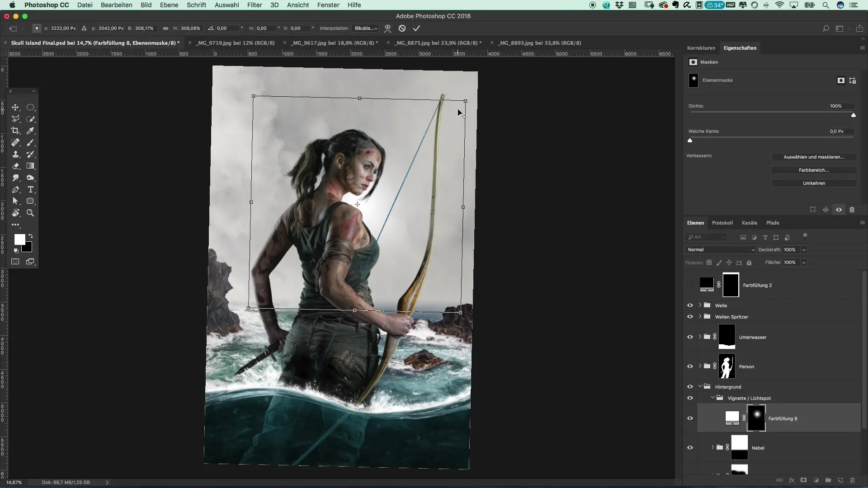This screenshot has width=868, height=488.
Task: Click the Umkehren button
Action: pos(814,183)
